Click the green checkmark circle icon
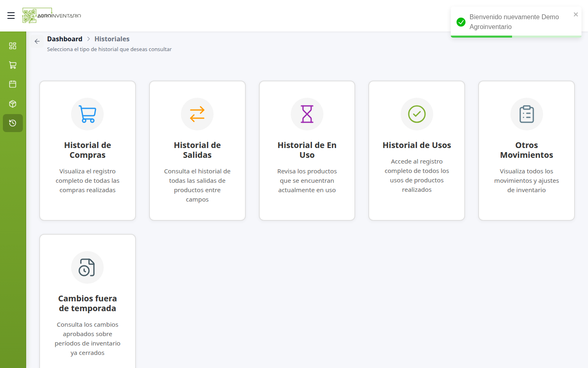This screenshot has width=588, height=368. point(417,114)
